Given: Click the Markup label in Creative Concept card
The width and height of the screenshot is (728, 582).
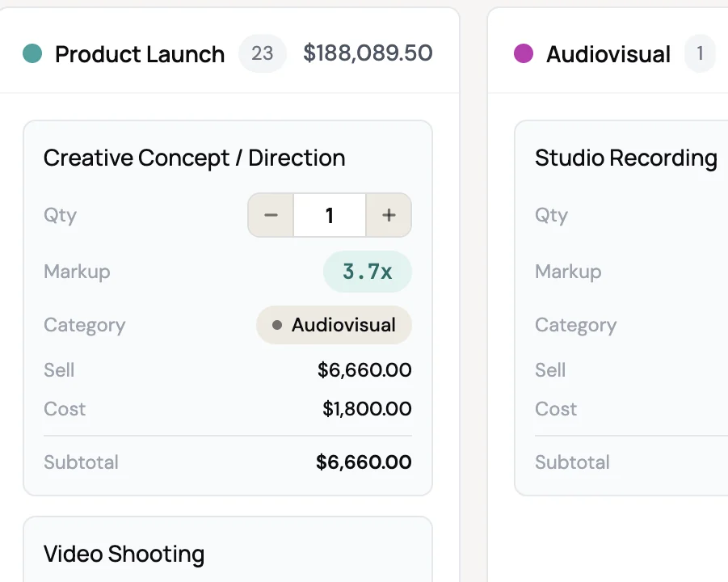Looking at the screenshot, I should [x=77, y=272].
